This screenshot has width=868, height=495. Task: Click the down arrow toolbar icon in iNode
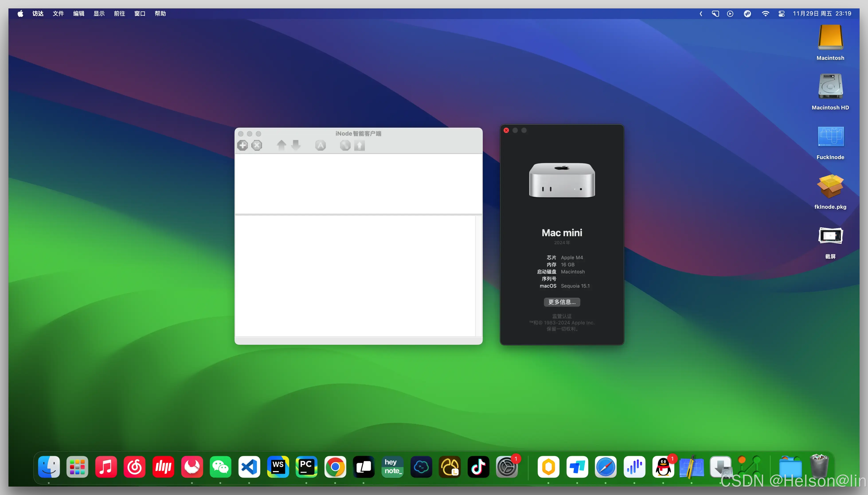click(296, 146)
